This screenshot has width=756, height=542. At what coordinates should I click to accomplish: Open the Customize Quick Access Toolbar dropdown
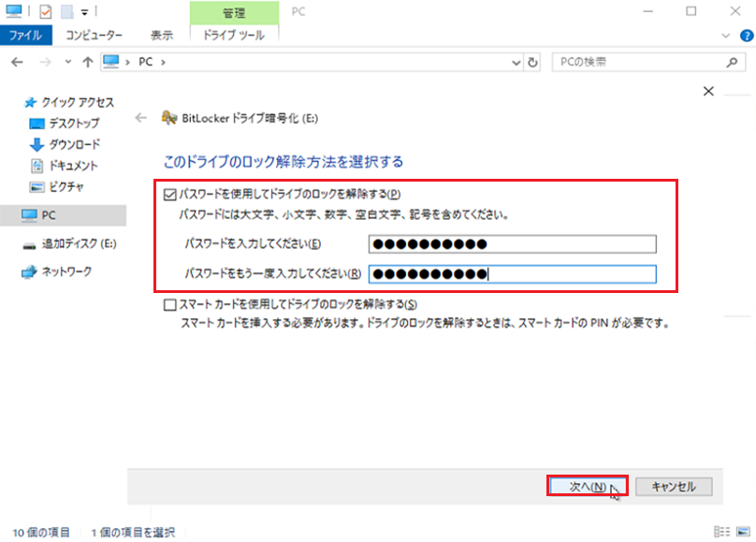tap(84, 12)
